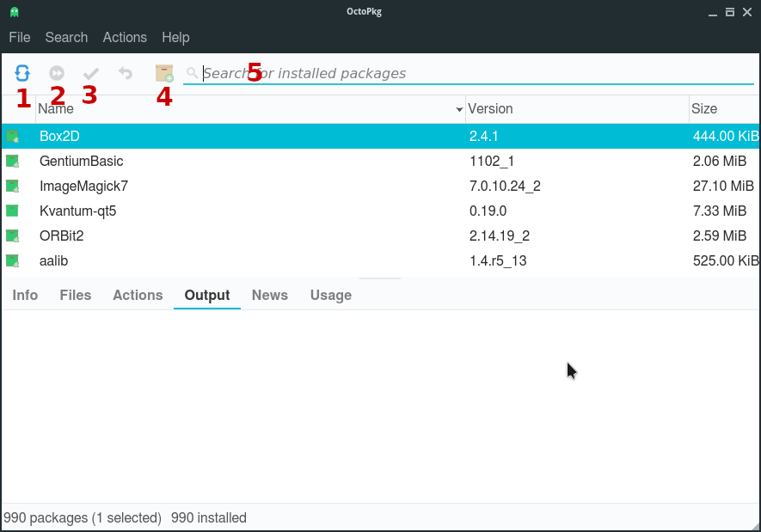Click the package icon beside Box2D

pyautogui.click(x=13, y=137)
